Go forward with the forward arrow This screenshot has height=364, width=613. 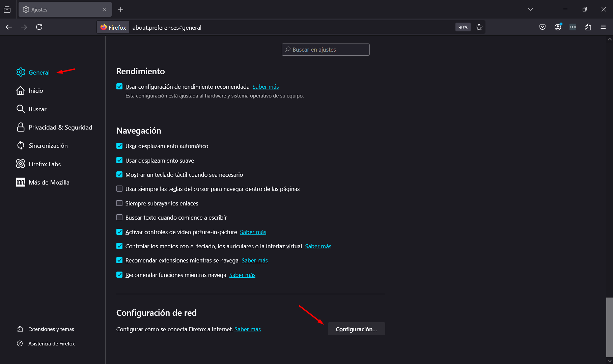pyautogui.click(x=24, y=27)
